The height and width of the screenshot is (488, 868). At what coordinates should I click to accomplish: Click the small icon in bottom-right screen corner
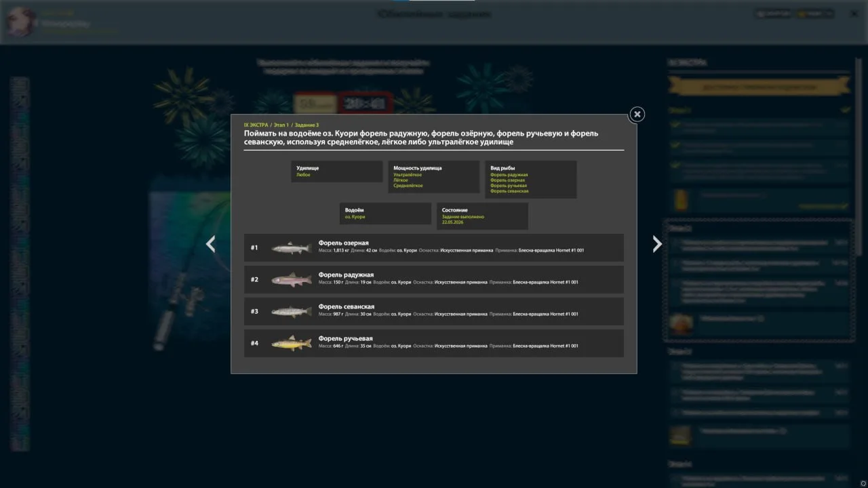point(863,483)
